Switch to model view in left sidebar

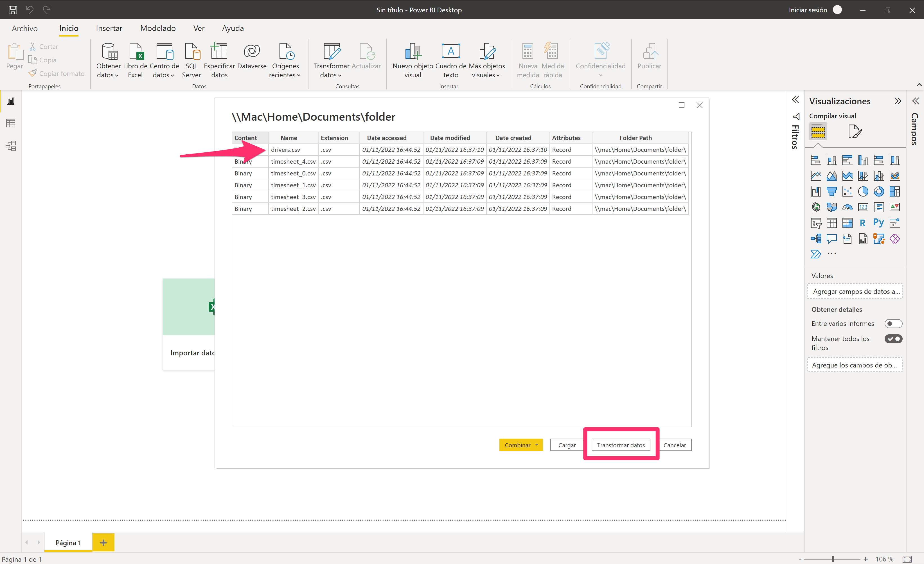10,146
